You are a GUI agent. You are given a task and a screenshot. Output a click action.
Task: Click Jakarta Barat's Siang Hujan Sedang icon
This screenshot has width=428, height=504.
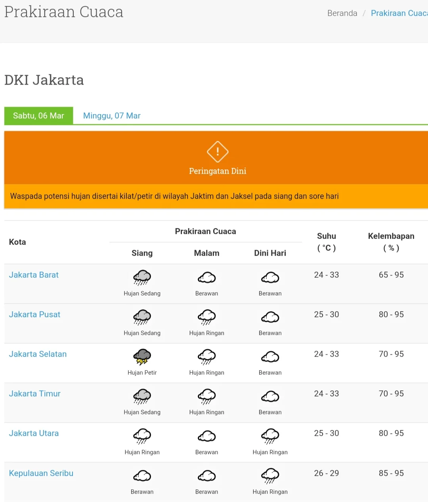pyautogui.click(x=142, y=278)
